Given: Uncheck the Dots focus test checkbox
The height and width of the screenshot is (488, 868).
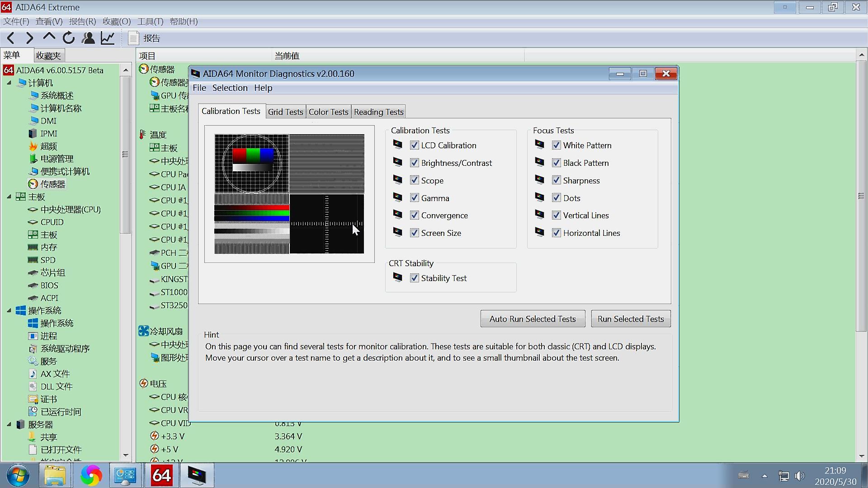Looking at the screenshot, I should (x=556, y=198).
